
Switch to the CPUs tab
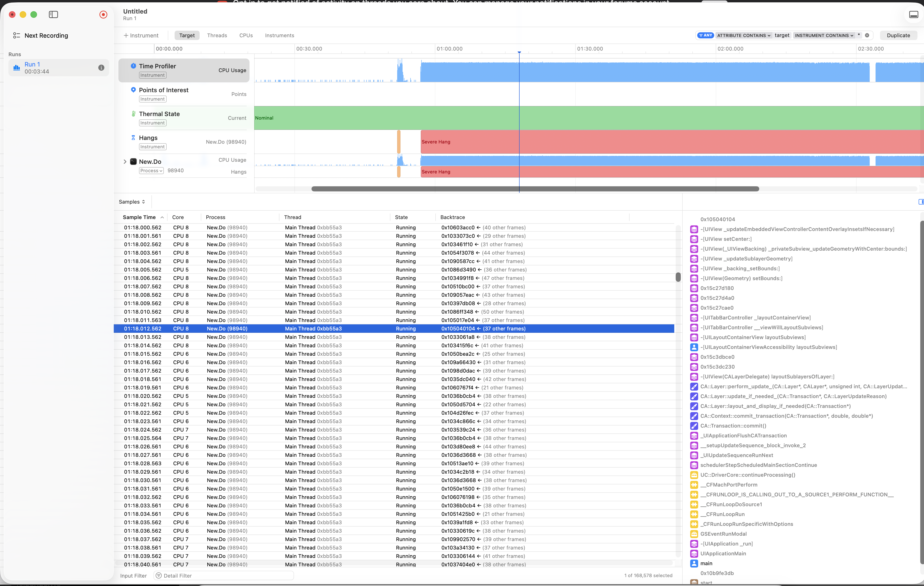click(x=246, y=35)
